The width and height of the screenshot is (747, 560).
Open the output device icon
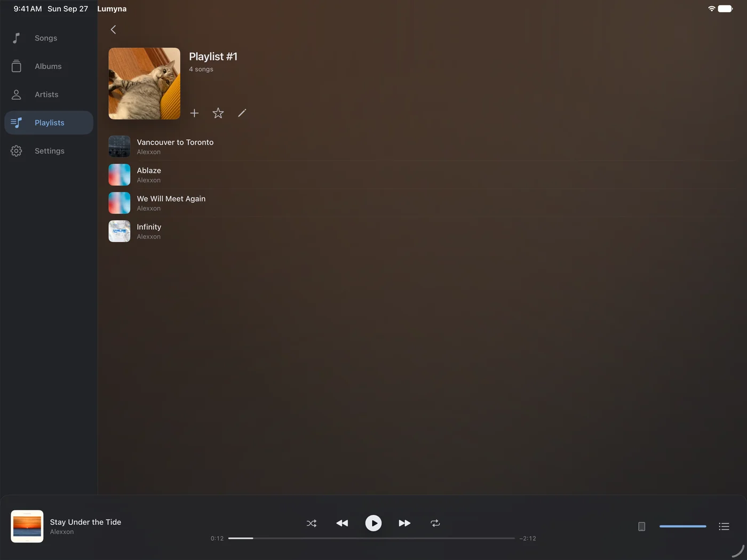coord(642,526)
